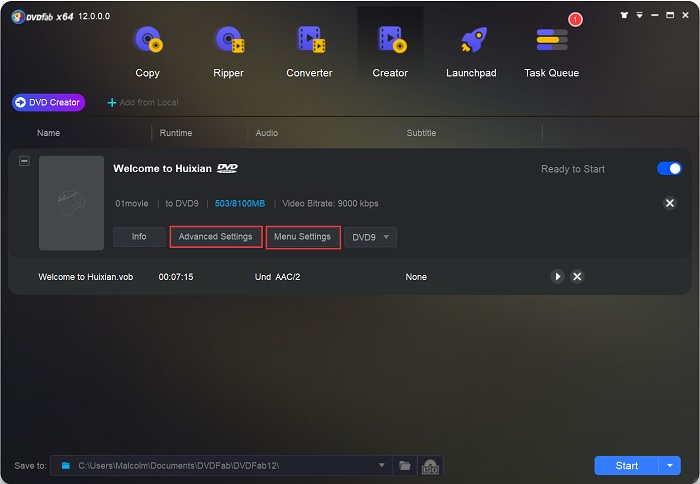The height and width of the screenshot is (484, 700).
Task: Remove the Welcome to Huixian task
Action: 670,203
